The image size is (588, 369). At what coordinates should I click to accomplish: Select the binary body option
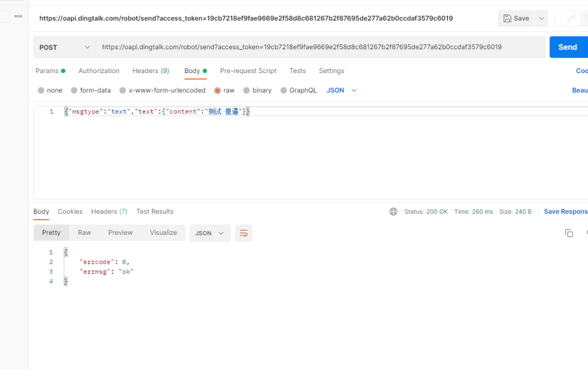(247, 90)
